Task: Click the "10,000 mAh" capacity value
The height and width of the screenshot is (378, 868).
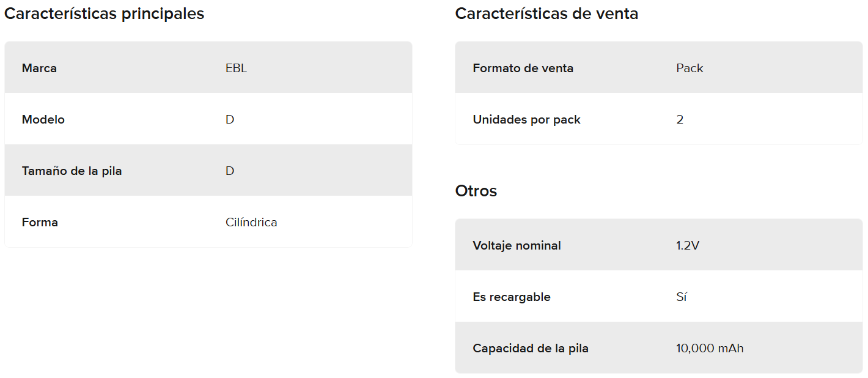Action: (x=710, y=348)
